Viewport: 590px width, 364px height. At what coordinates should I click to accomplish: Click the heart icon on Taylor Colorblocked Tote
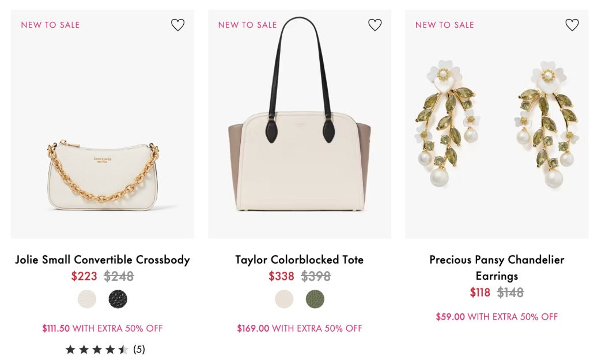point(375,25)
